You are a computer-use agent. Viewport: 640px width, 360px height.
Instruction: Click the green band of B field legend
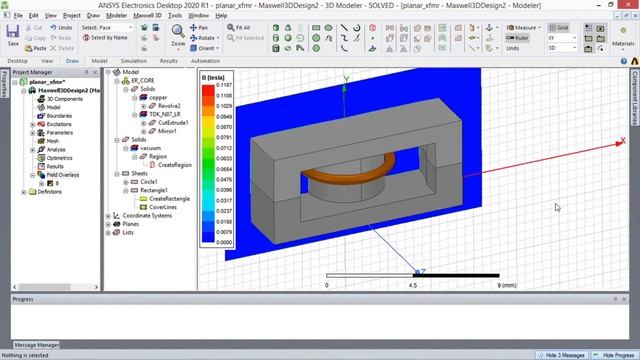click(208, 163)
